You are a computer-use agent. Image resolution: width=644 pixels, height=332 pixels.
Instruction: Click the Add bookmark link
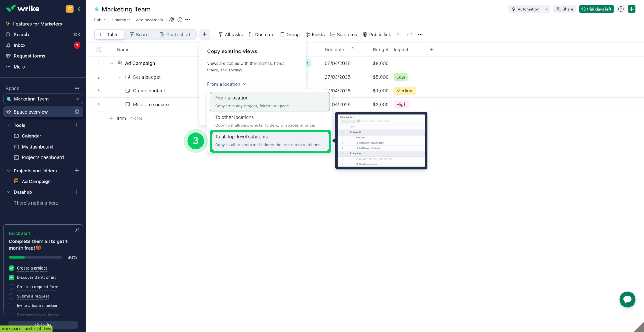pyautogui.click(x=149, y=20)
